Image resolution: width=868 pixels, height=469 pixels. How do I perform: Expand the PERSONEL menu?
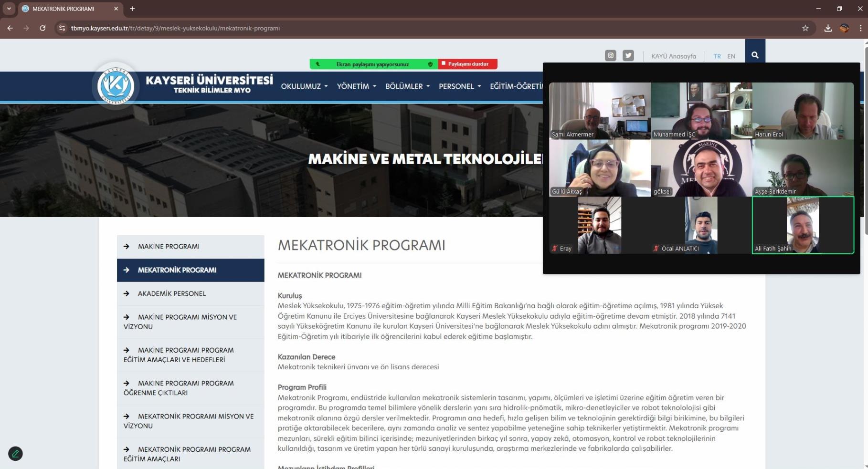[460, 86]
